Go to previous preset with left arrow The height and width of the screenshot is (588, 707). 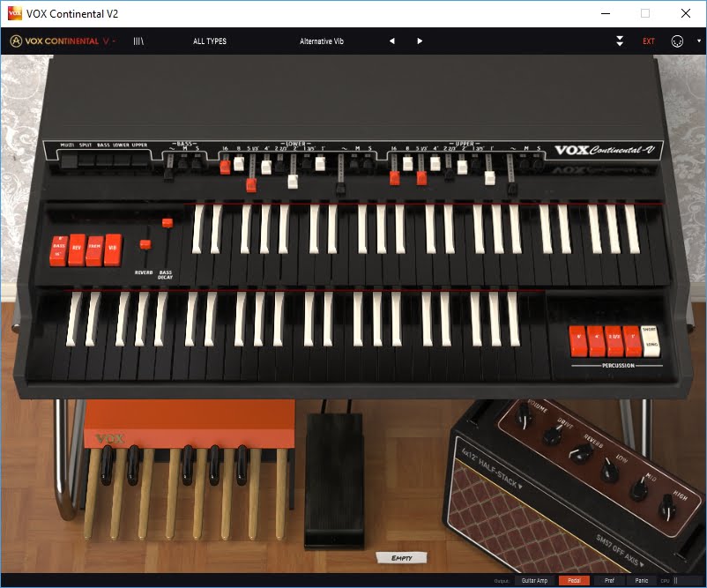pyautogui.click(x=391, y=41)
